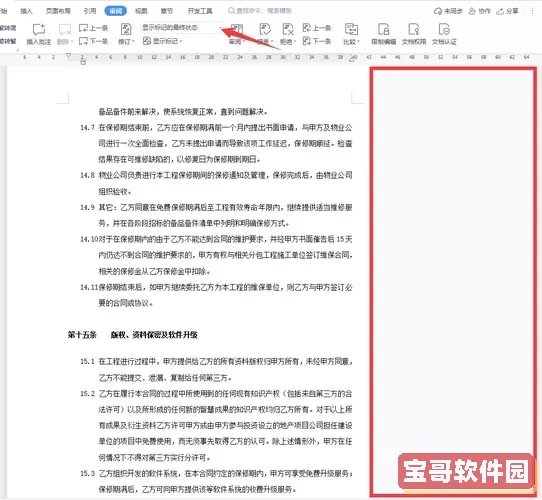Click the first-line indent ruler marker

68,55
